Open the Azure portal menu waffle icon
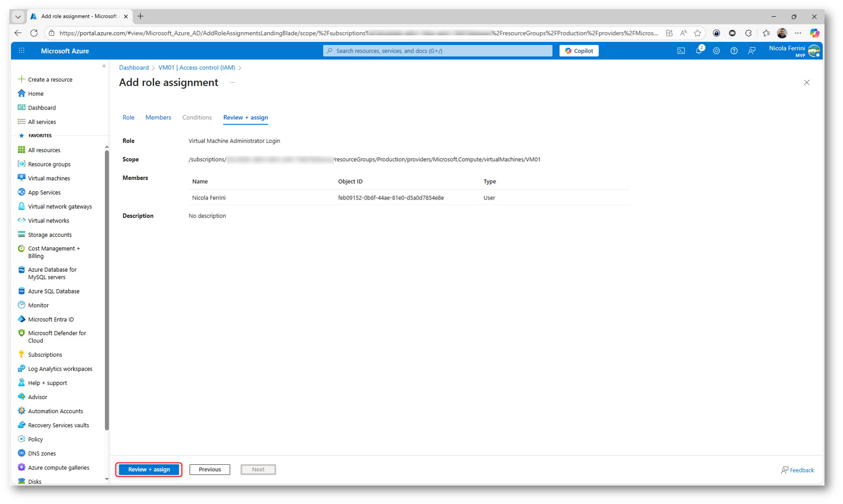Screen dimensions: 843x504 [22, 51]
